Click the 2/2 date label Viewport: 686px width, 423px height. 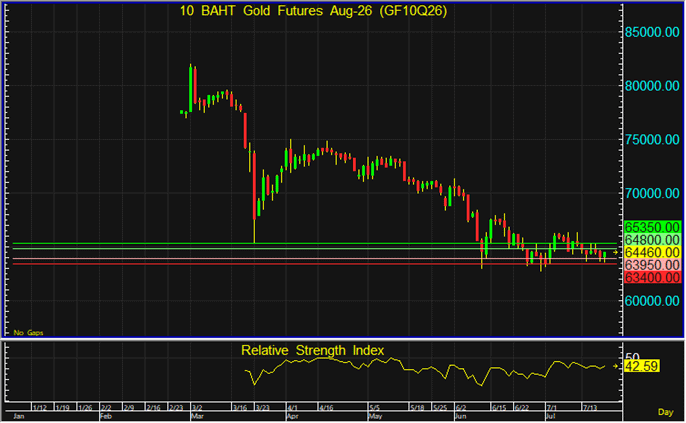pyautogui.click(x=106, y=408)
